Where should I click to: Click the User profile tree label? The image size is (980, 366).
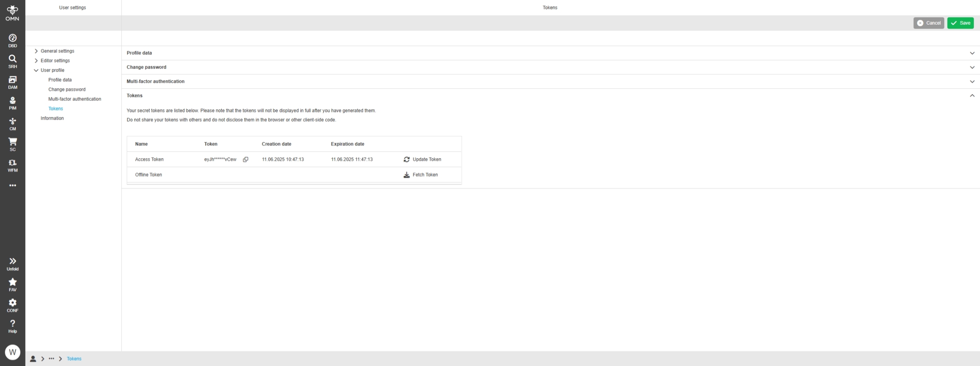(x=52, y=71)
